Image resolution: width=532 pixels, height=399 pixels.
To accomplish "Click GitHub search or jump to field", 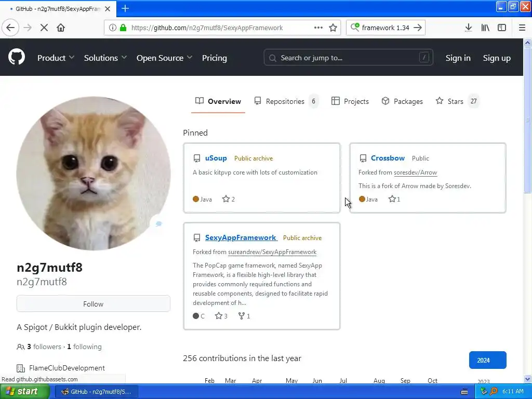I will [348, 57].
